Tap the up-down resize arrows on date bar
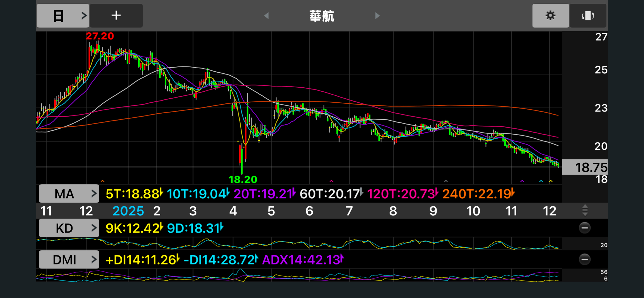This screenshot has height=298, width=644. tap(585, 210)
